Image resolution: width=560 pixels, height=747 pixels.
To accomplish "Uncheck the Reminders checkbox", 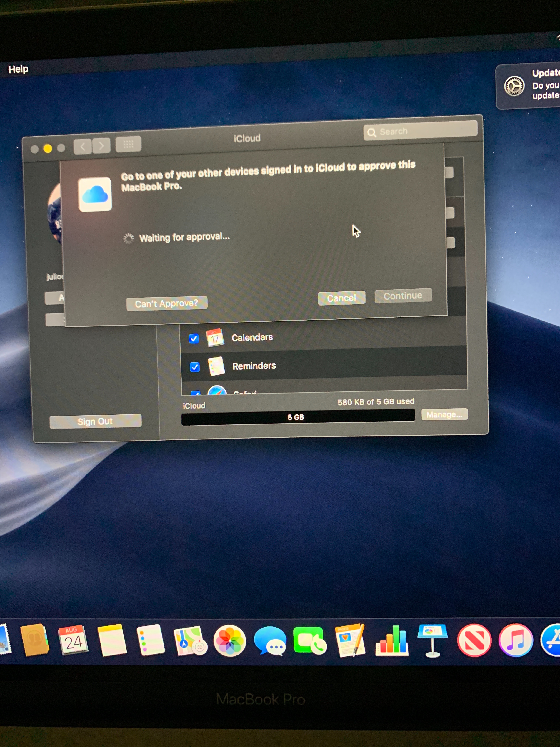I will [195, 367].
